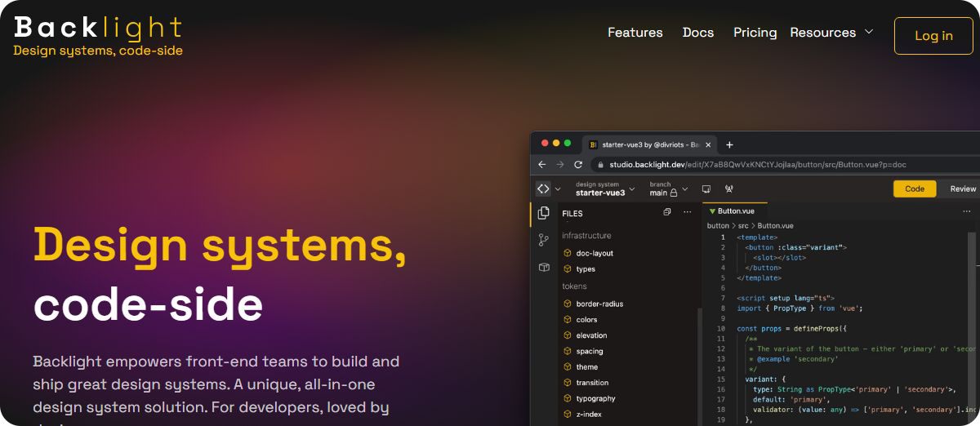Viewport: 980px width, 426px height.
Task: Expand the chevron beside the code brackets icon
Action: [x=559, y=189]
